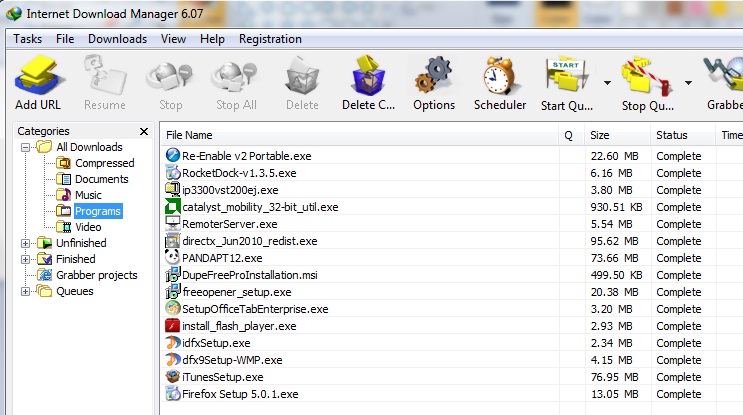Sort by the File Name column header
Screen dimensions: 743x415
coord(359,135)
